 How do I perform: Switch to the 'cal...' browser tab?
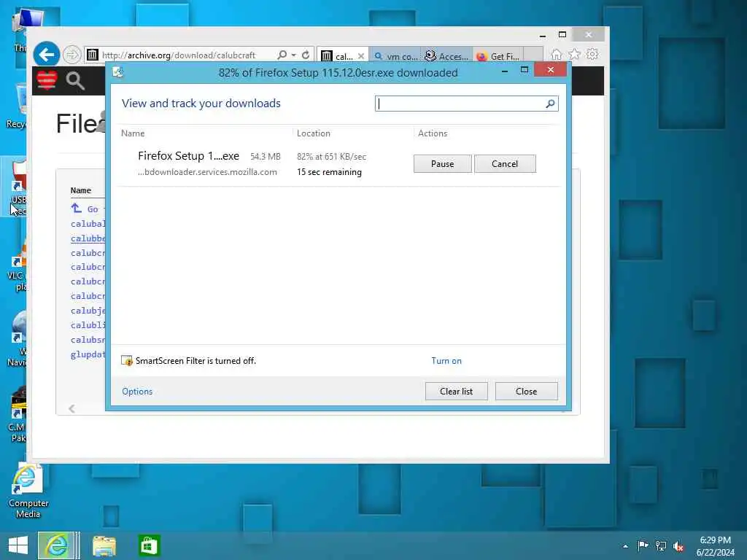coord(343,56)
